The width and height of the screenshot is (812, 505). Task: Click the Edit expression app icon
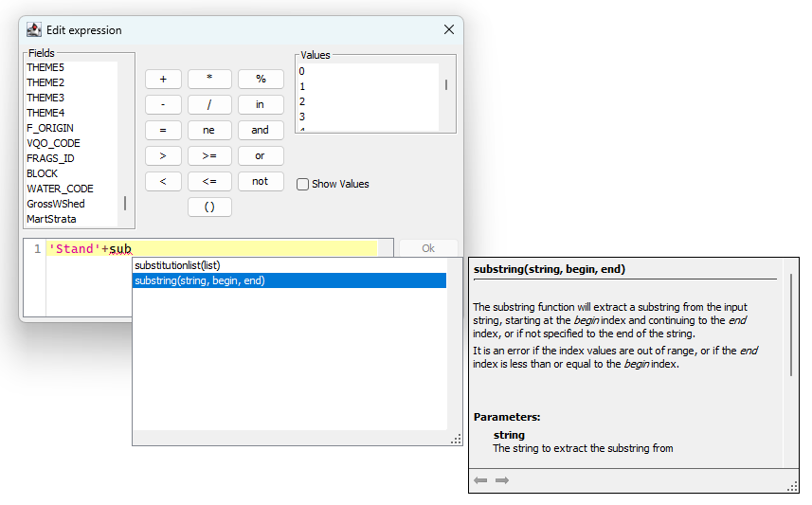point(34,29)
